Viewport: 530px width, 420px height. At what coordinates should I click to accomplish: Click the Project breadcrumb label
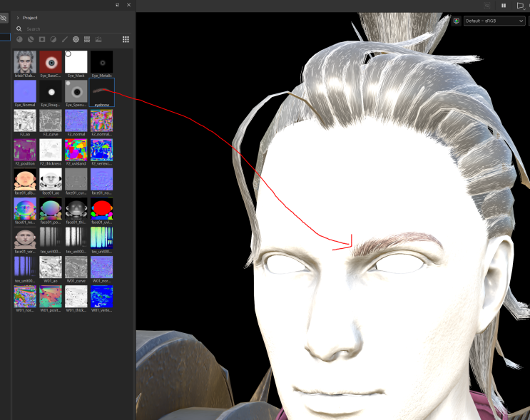coord(30,17)
